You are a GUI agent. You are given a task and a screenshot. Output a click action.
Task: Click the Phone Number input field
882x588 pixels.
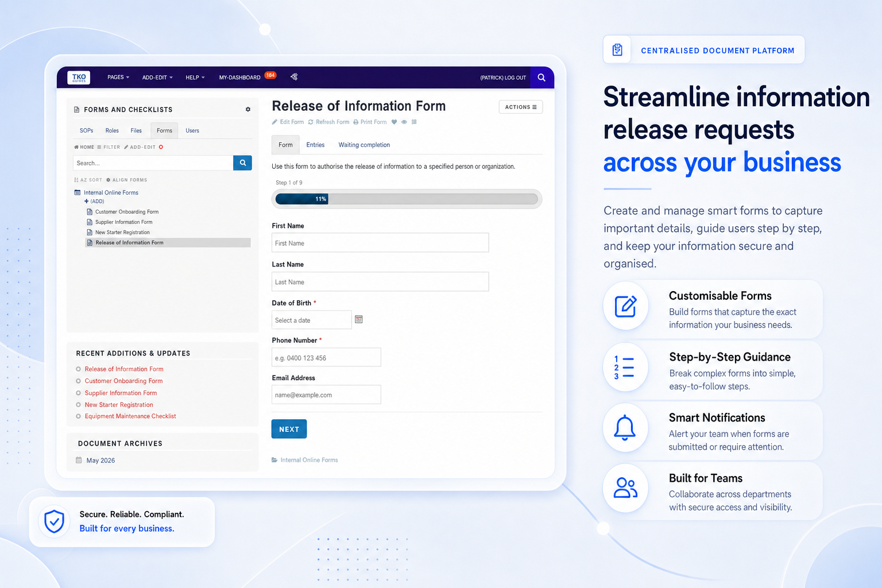click(326, 357)
